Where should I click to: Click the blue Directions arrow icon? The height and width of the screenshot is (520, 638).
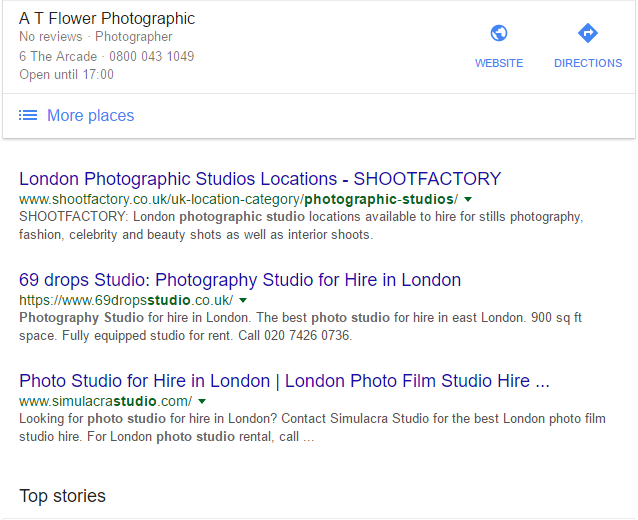[588, 33]
